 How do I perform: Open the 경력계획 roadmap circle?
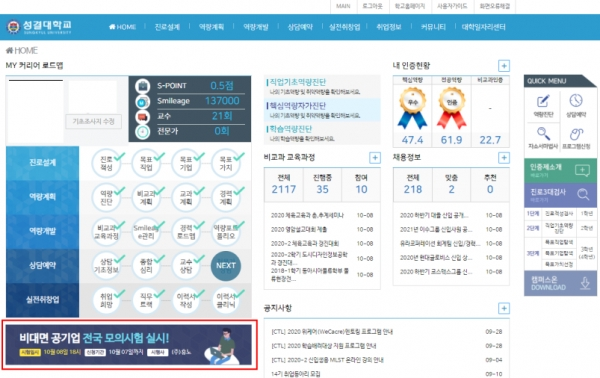[226, 197]
